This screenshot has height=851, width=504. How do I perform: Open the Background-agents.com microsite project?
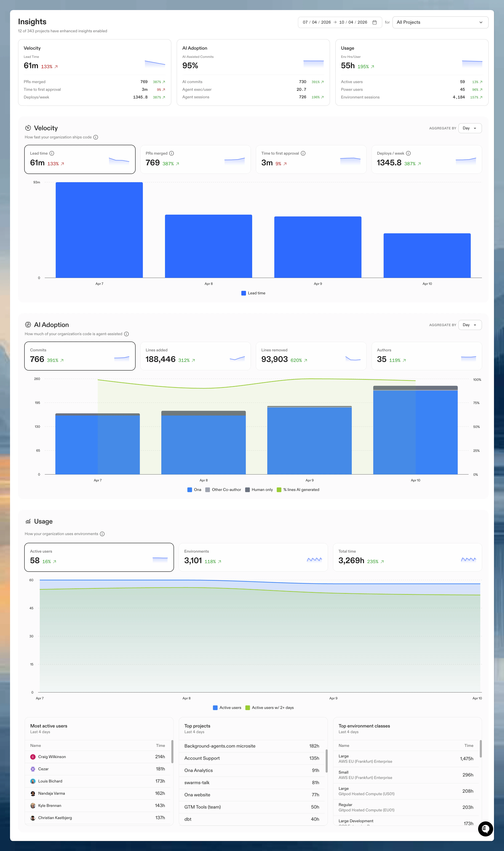coord(220,746)
